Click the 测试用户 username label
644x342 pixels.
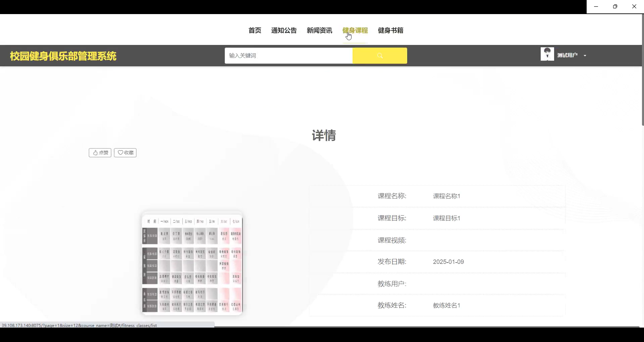tap(567, 55)
